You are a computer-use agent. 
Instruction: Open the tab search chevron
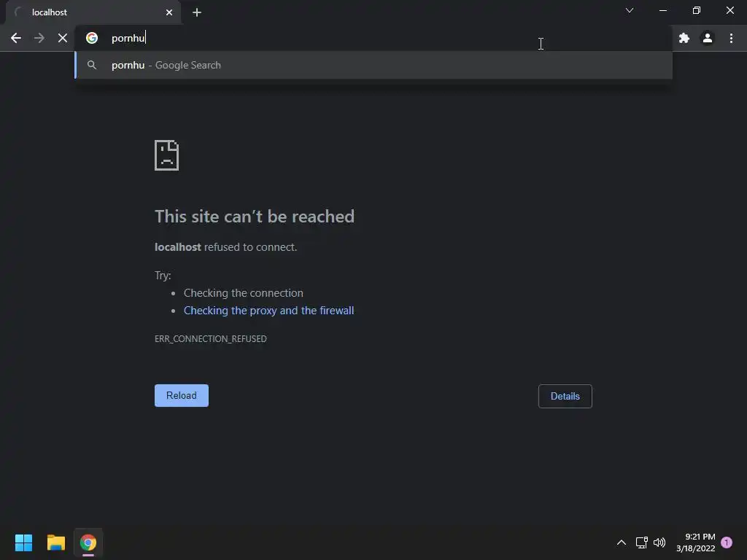coord(630,10)
